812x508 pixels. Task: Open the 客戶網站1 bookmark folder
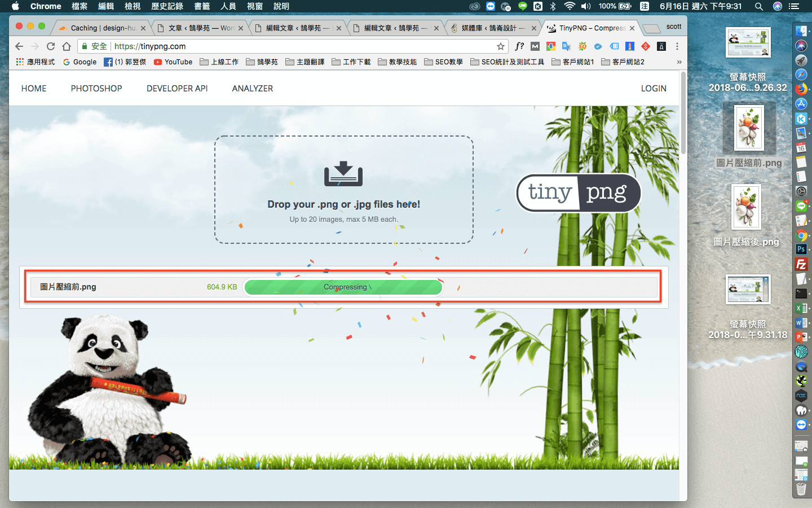[573, 62]
